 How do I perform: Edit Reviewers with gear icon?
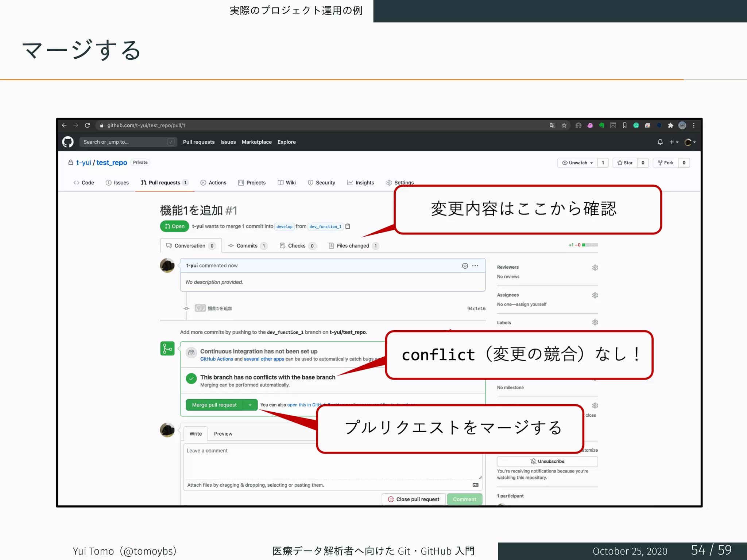595,268
